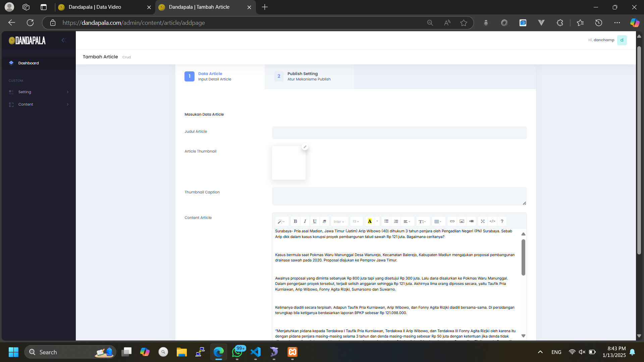Screen dimensions: 644x362
Task: Select the Data Article step tab
Action: click(x=220, y=76)
